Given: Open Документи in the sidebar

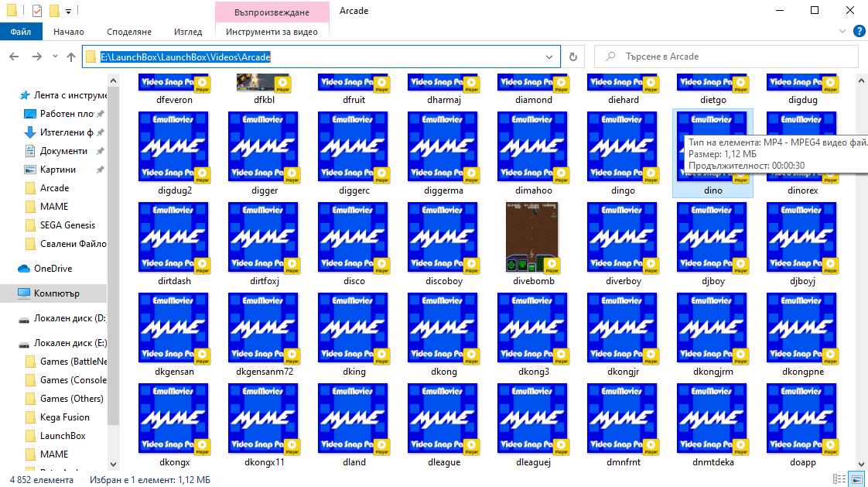Looking at the screenshot, I should [63, 151].
